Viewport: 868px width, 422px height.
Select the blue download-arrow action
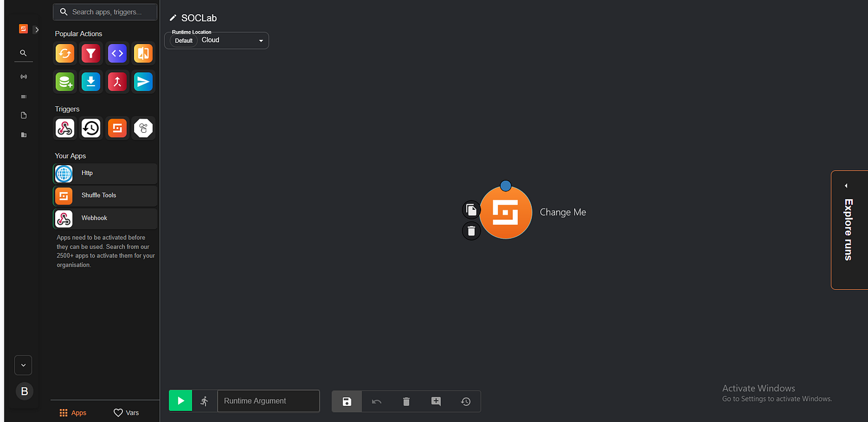coord(91,82)
